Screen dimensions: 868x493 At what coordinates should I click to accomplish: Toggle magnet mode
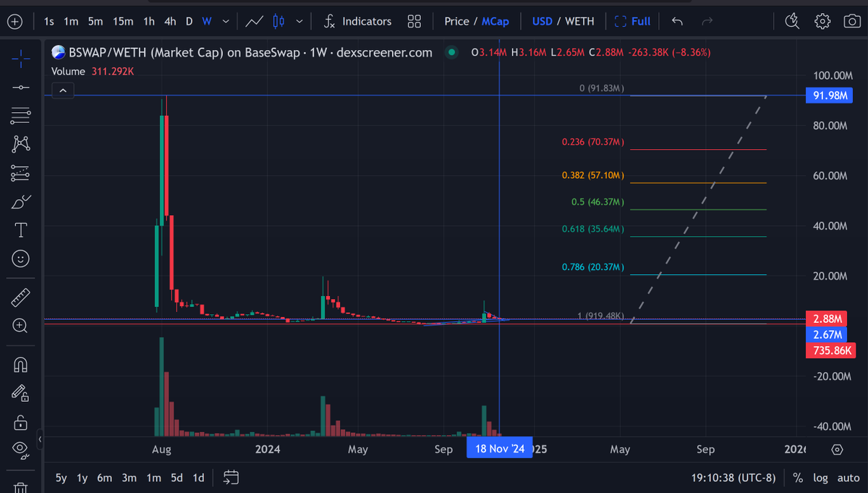[x=21, y=364]
